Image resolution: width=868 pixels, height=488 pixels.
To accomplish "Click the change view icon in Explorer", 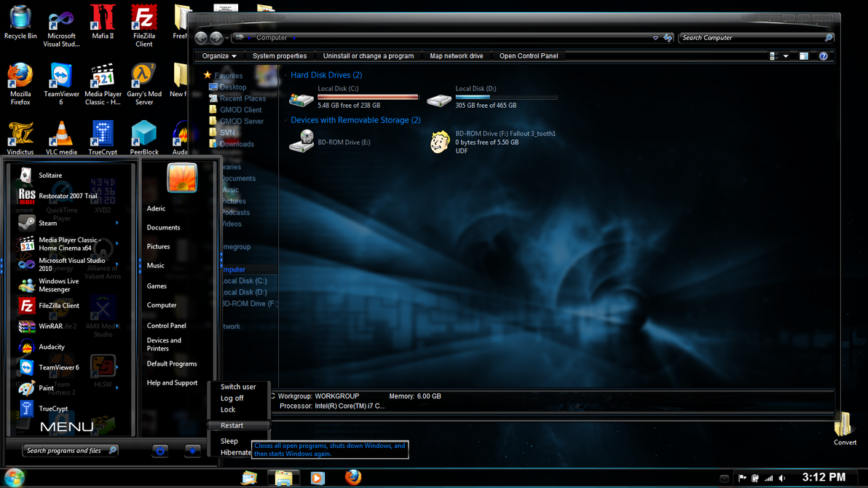I will (774, 56).
